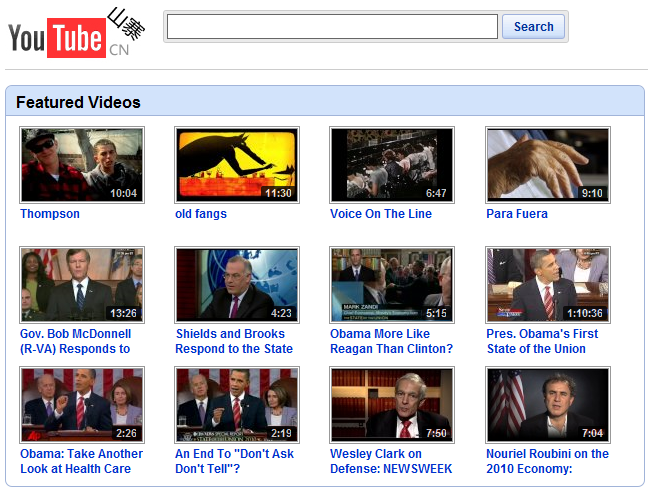Viewport: 648px width, 493px height.
Task: Follow the Para Fuera title link
Action: (517, 214)
